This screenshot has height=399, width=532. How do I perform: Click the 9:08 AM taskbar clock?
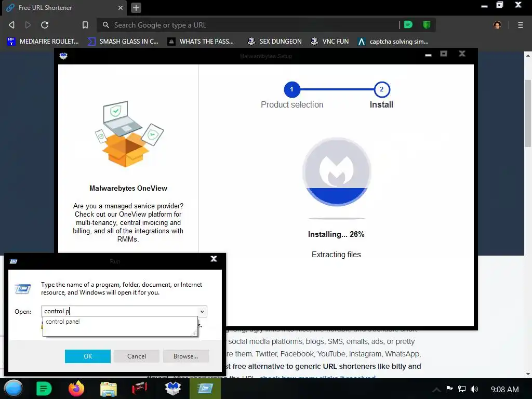(x=504, y=390)
